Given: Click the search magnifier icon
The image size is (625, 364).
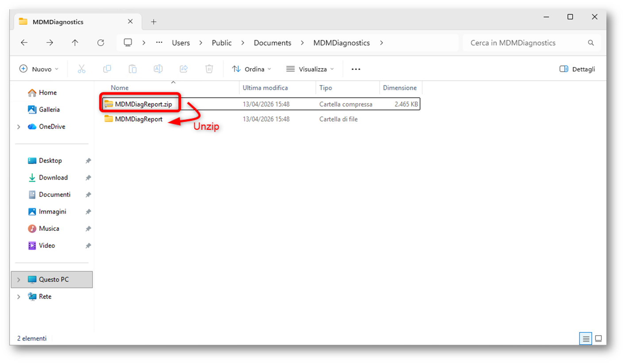Looking at the screenshot, I should click(590, 43).
